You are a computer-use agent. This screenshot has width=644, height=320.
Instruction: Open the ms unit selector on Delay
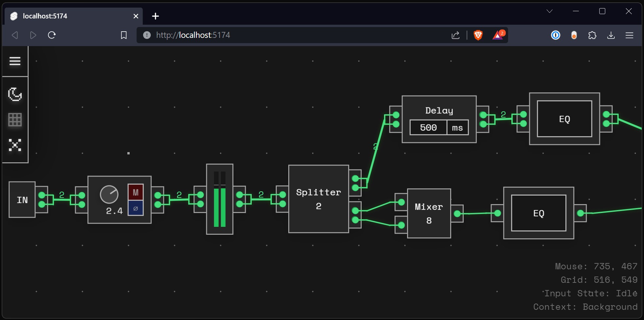point(457,127)
